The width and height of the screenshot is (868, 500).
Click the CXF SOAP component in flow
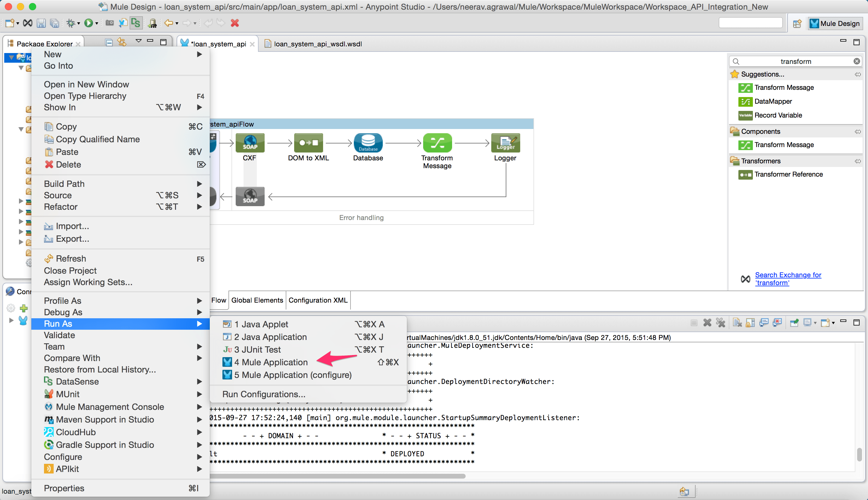[250, 143]
